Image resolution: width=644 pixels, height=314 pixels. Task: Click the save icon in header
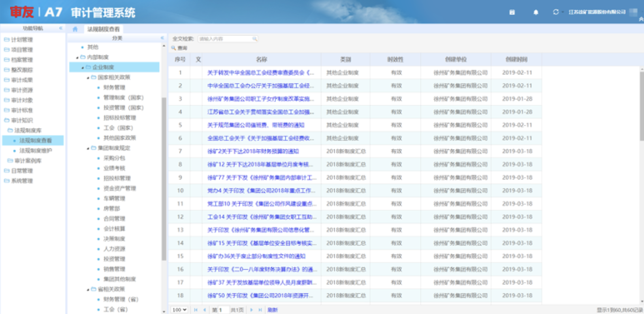click(x=512, y=12)
